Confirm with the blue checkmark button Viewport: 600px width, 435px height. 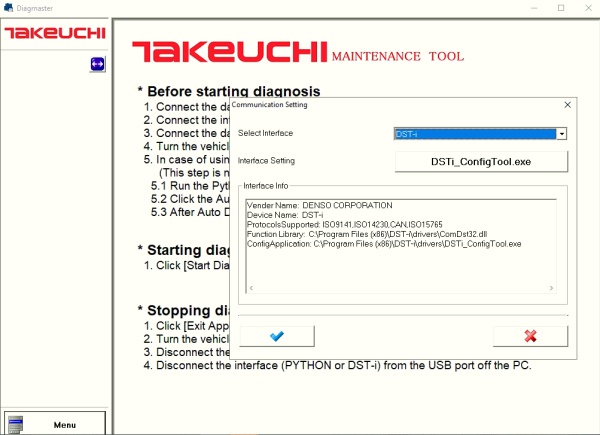(x=277, y=336)
